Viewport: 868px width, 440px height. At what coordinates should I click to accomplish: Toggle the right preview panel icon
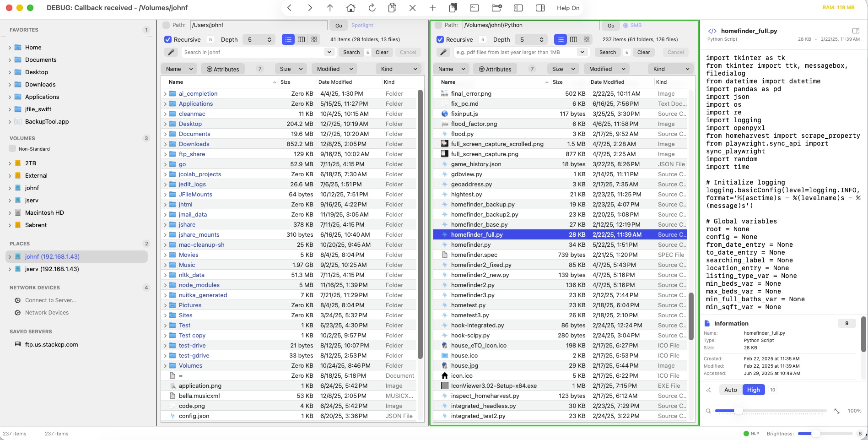540,8
